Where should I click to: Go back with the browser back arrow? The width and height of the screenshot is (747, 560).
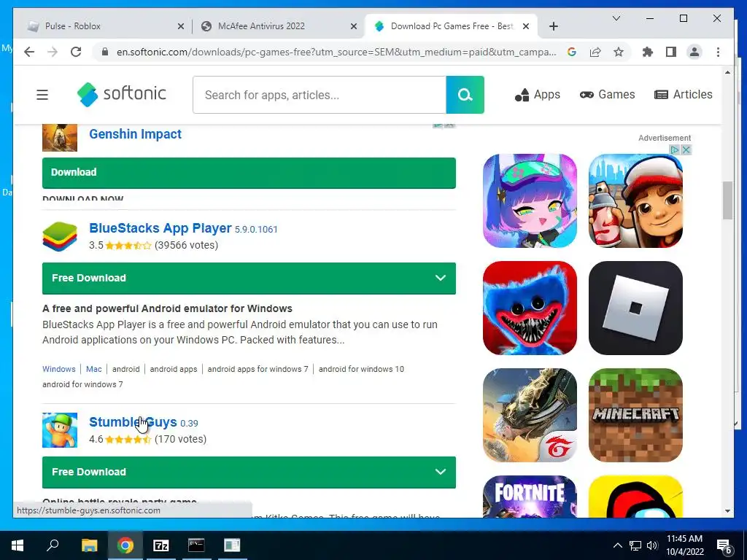point(29,52)
